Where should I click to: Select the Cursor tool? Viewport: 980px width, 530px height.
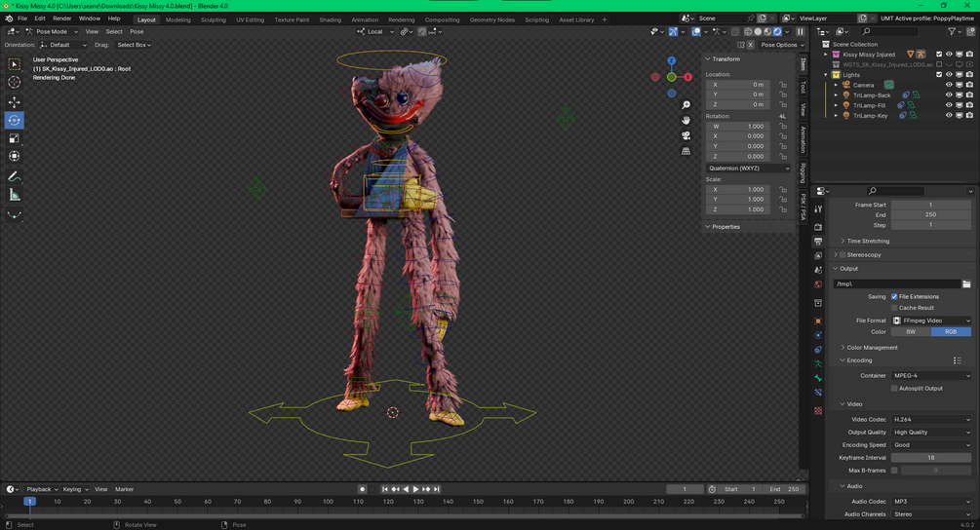(x=14, y=83)
